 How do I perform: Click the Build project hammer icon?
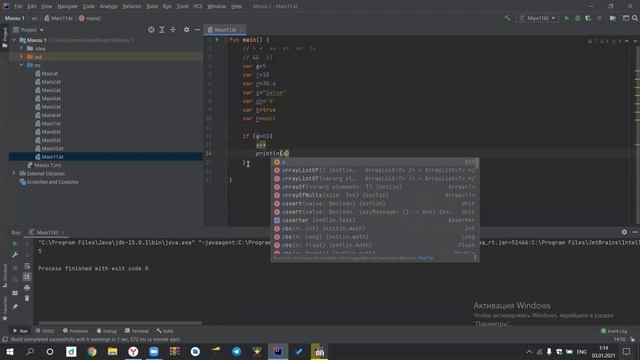(x=507, y=18)
